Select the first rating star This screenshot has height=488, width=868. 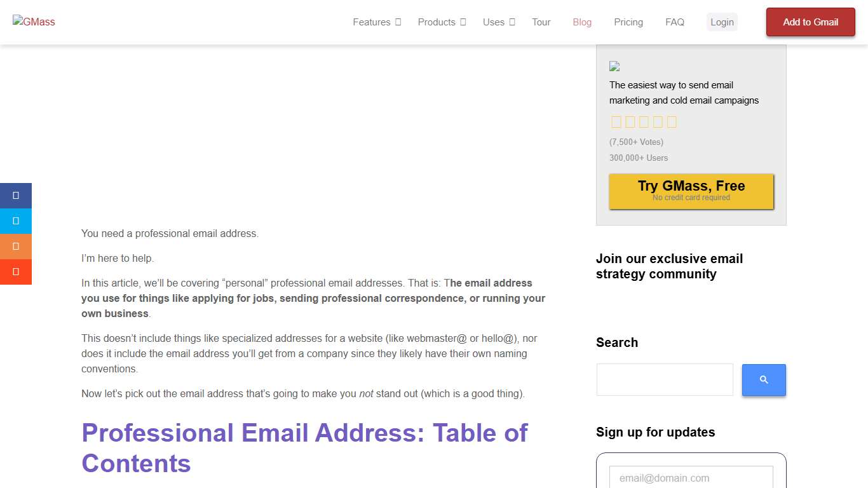click(x=616, y=121)
